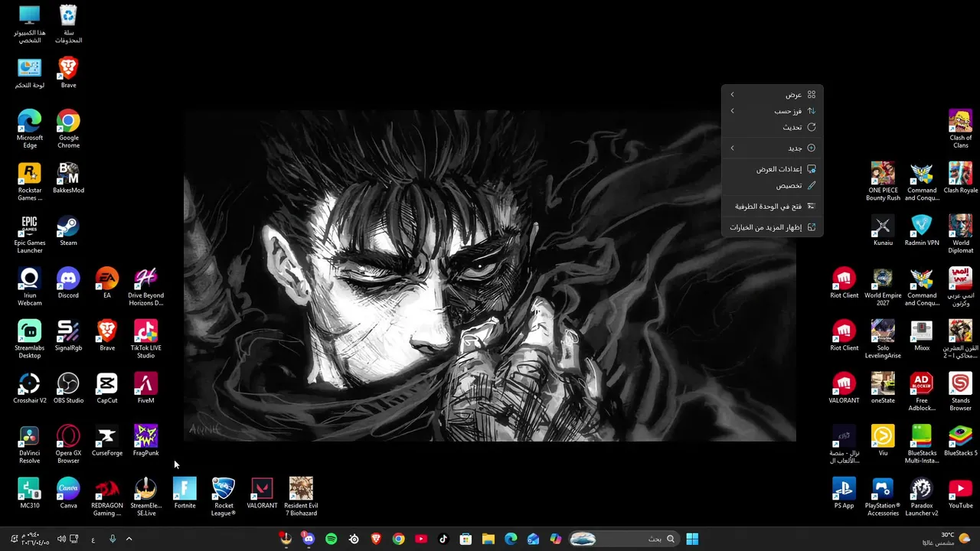Select the Resident Evil 7 Biohazard icon
Viewport: 980px width, 551px height.
(x=301, y=497)
